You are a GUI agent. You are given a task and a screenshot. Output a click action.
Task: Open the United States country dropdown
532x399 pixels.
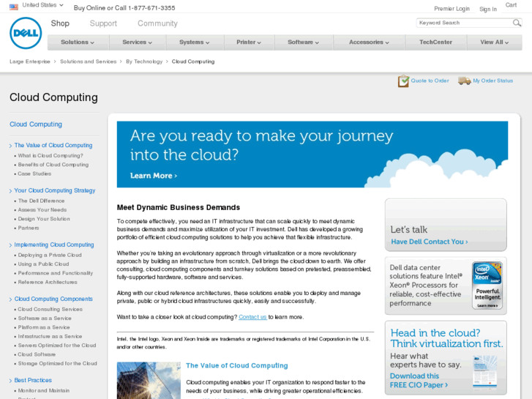pyautogui.click(x=42, y=5)
